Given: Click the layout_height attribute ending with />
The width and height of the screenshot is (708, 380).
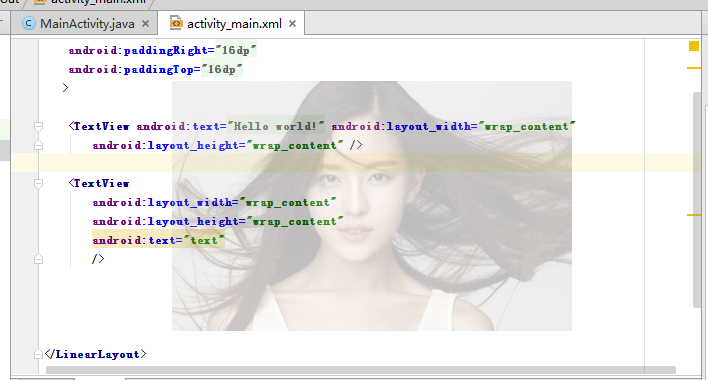Looking at the screenshot, I should [218, 145].
